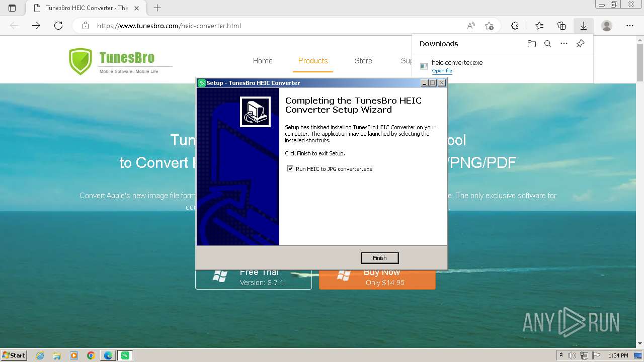644x362 pixels.
Task: Uncheck Run HEIC to JPG converter.exe
Action: 290,168
